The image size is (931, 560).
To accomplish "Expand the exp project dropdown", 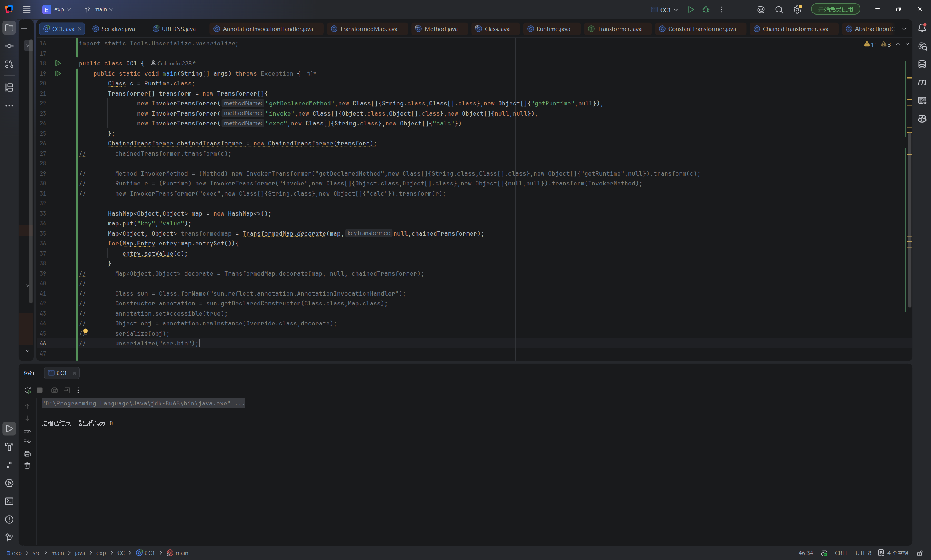I will click(x=57, y=9).
